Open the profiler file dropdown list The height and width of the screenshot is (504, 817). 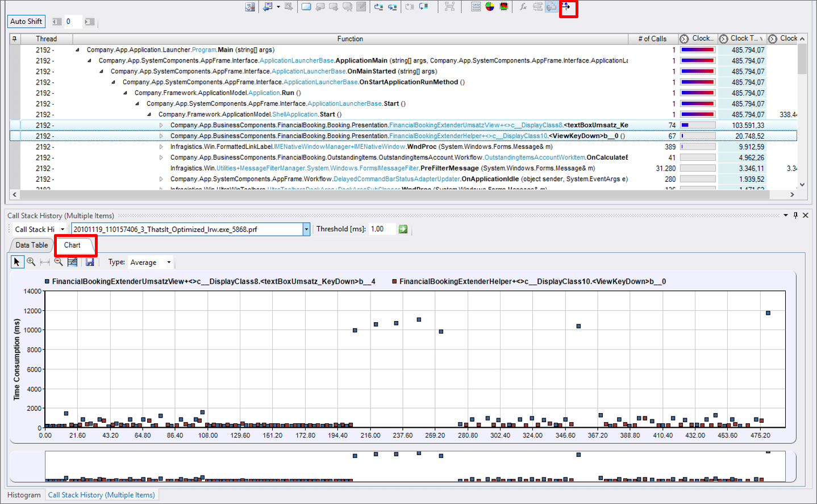point(307,229)
